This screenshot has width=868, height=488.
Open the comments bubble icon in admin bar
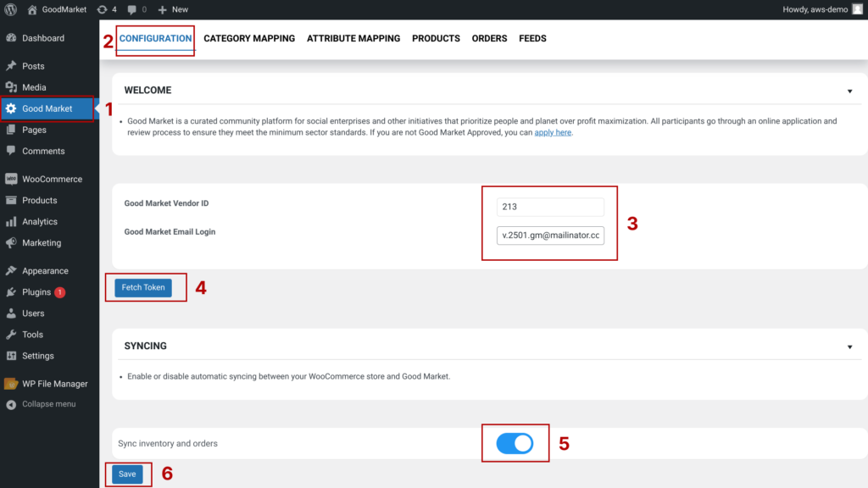132,9
